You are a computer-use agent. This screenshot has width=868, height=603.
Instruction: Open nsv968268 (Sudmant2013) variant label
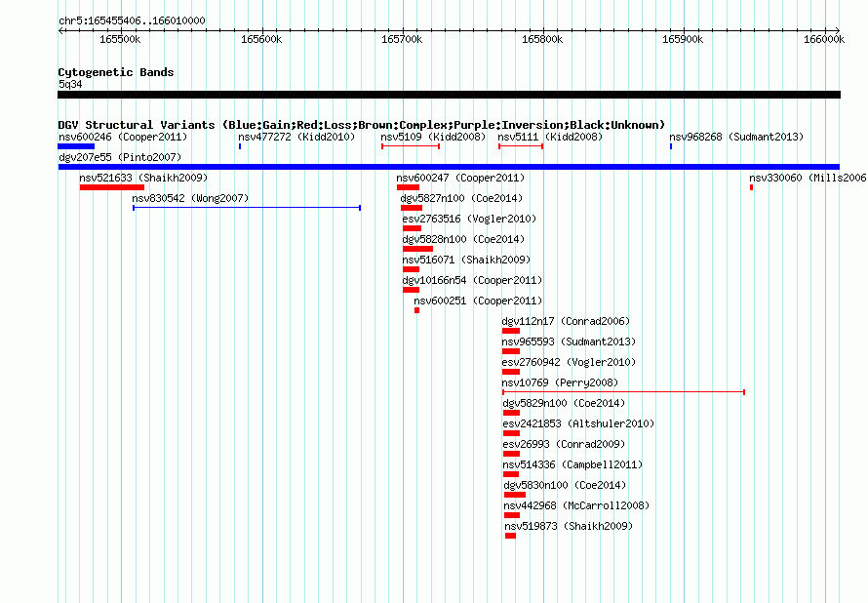(736, 137)
